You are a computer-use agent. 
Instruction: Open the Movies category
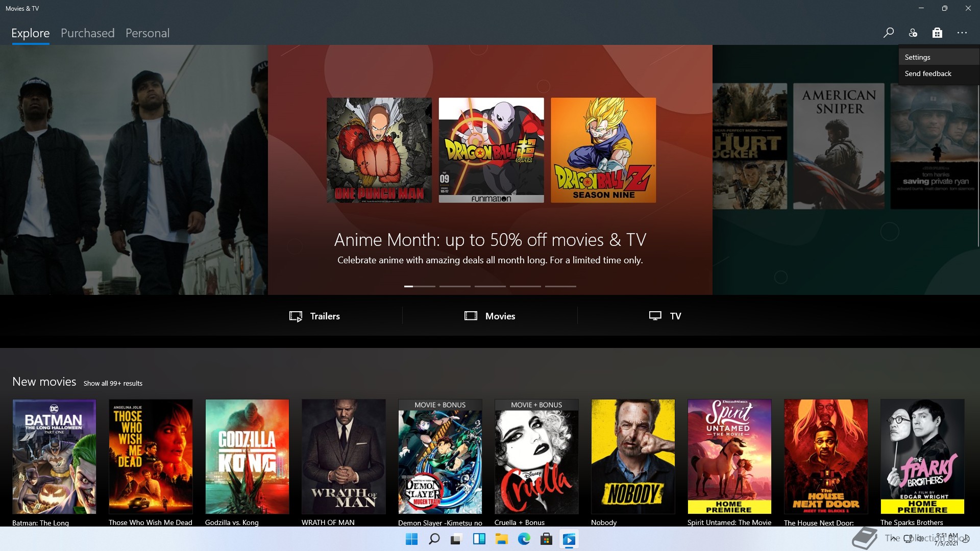click(x=490, y=316)
